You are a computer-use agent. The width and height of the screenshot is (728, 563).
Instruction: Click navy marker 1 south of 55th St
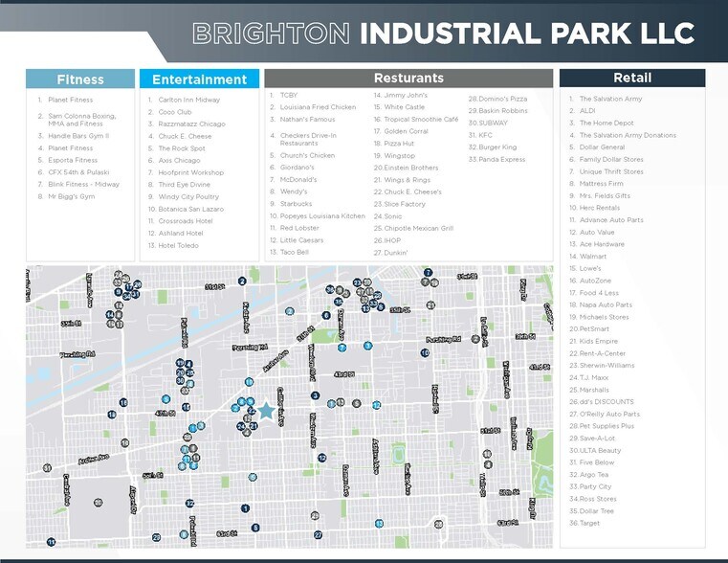click(x=246, y=508)
